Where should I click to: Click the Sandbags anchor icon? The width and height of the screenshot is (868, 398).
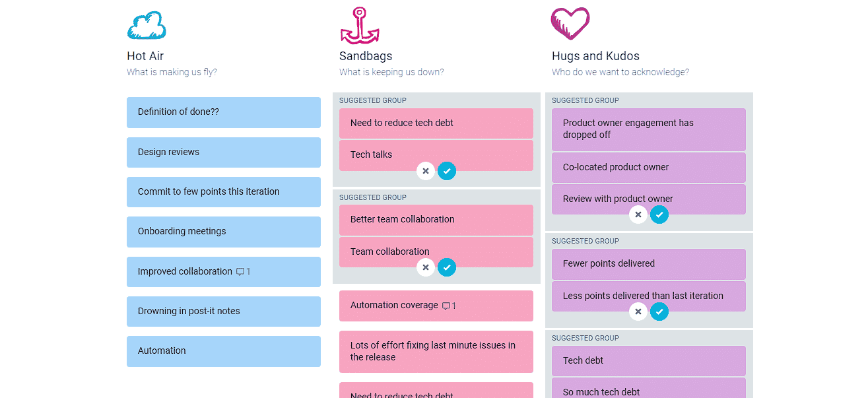tap(360, 26)
